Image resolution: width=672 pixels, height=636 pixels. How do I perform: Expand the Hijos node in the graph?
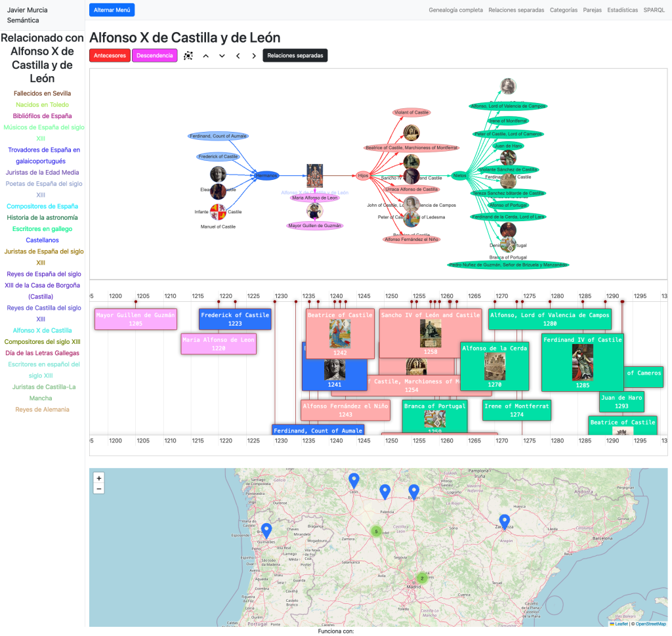tap(362, 176)
